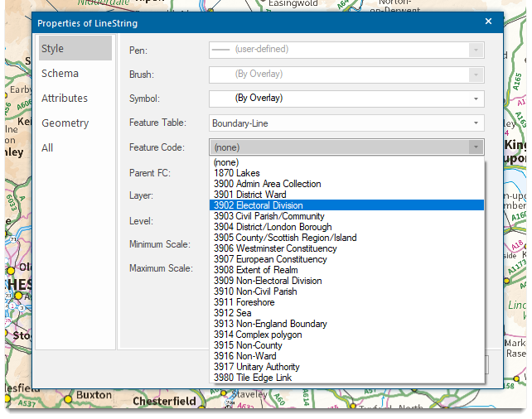The image size is (532, 419).
Task: Select 3980 Tile Edge Link
Action: (346, 378)
